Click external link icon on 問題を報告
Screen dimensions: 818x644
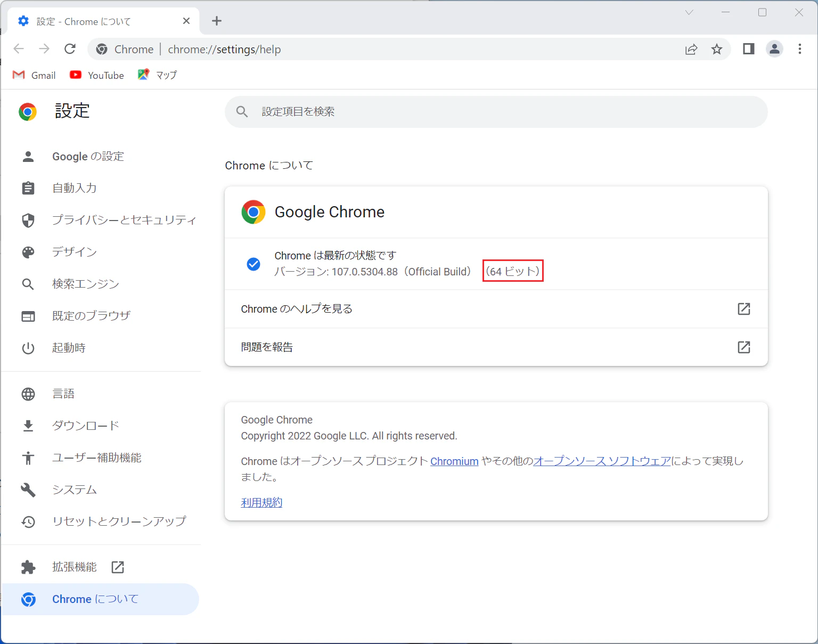pos(744,347)
